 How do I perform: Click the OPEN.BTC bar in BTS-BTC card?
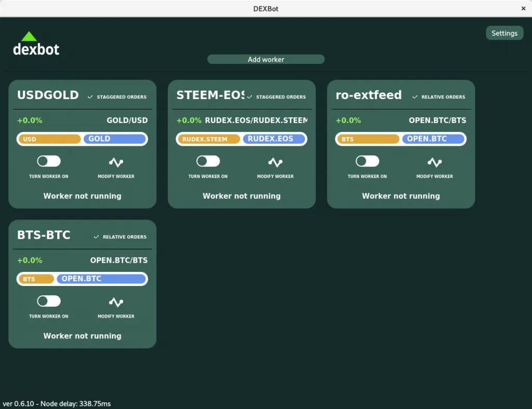pyautogui.click(x=101, y=279)
